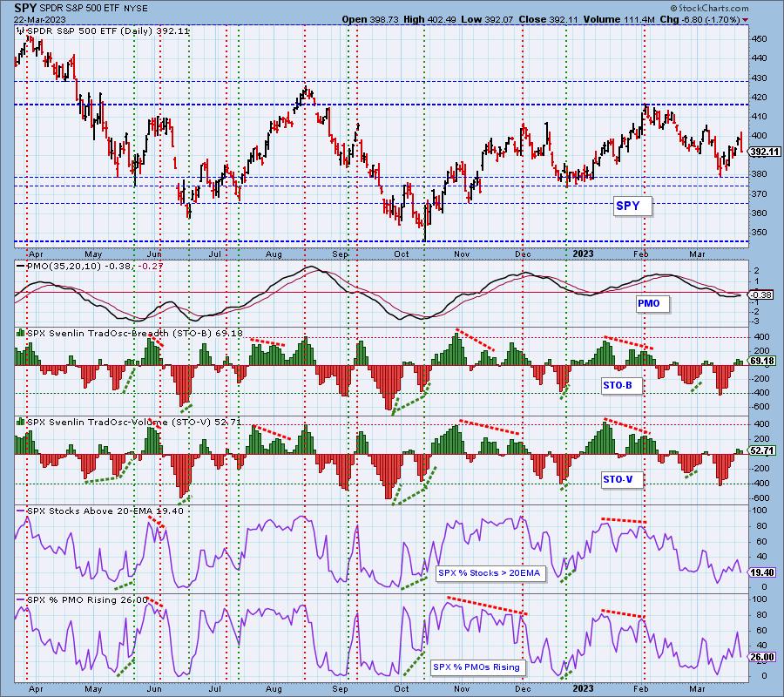The width and height of the screenshot is (784, 697).
Task: Click the Open 398.73 value
Action: click(370, 19)
